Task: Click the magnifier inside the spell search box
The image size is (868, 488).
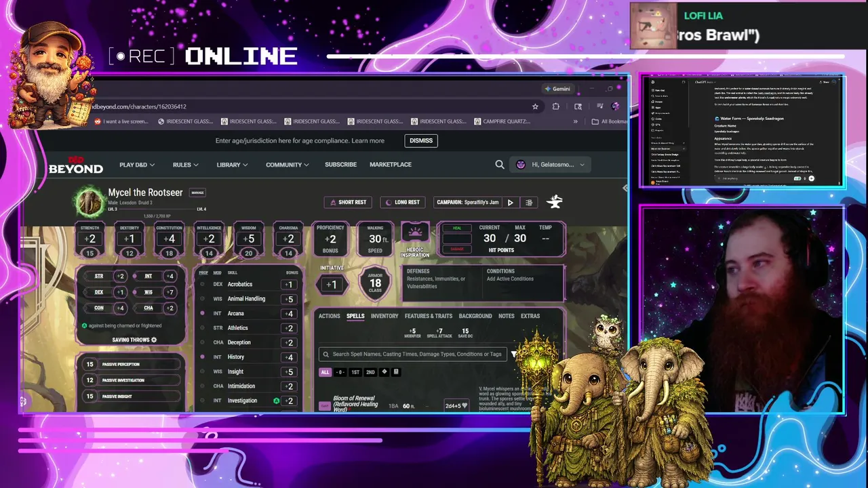Action: [326, 354]
